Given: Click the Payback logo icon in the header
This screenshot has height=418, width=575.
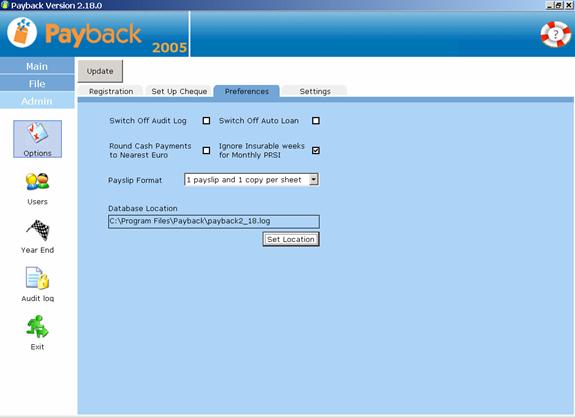Looking at the screenshot, I should click(x=22, y=32).
